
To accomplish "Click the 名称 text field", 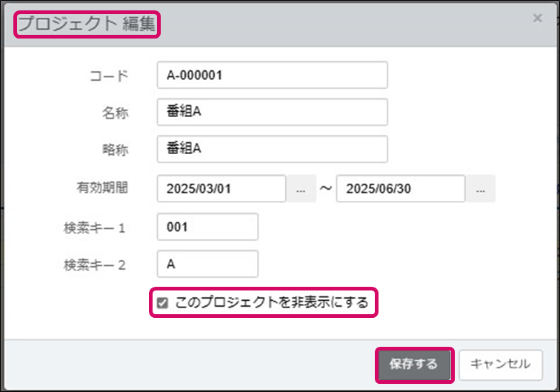I will pyautogui.click(x=272, y=113).
